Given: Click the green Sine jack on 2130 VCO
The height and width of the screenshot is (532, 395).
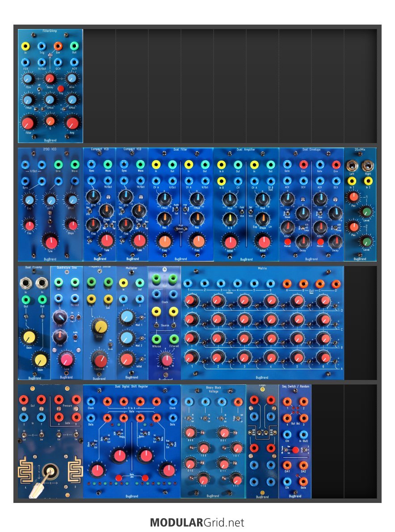Looking at the screenshot, I should [59, 165].
